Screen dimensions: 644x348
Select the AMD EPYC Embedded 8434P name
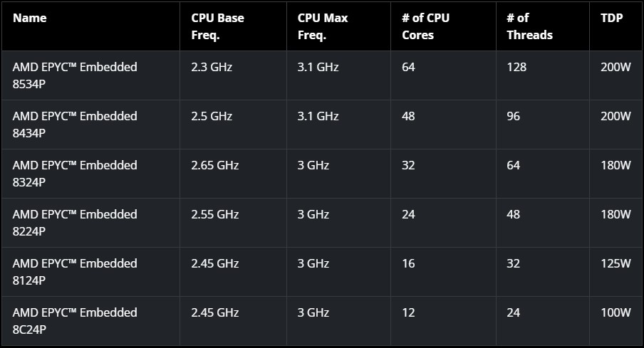(75, 124)
